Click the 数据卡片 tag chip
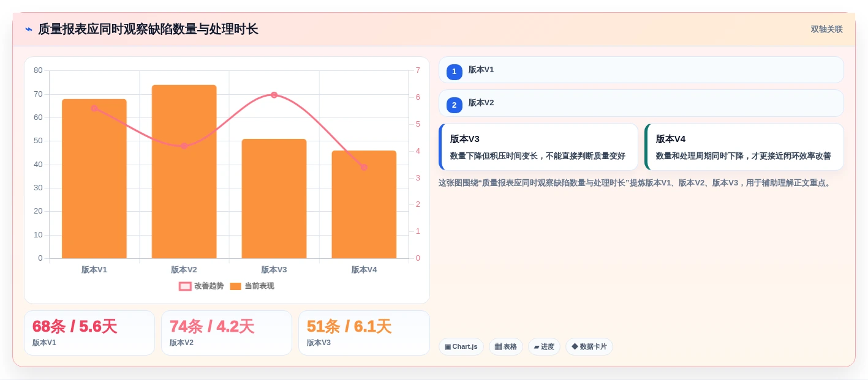 [x=589, y=347]
